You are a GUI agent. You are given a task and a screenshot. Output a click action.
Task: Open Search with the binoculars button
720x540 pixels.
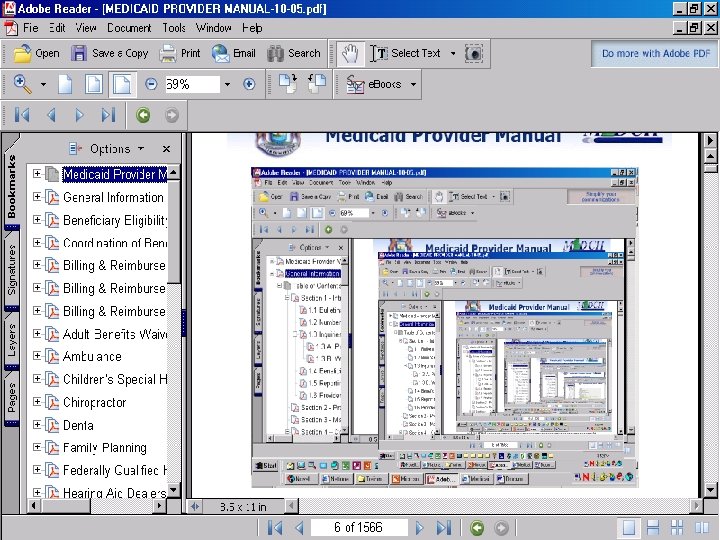point(293,54)
